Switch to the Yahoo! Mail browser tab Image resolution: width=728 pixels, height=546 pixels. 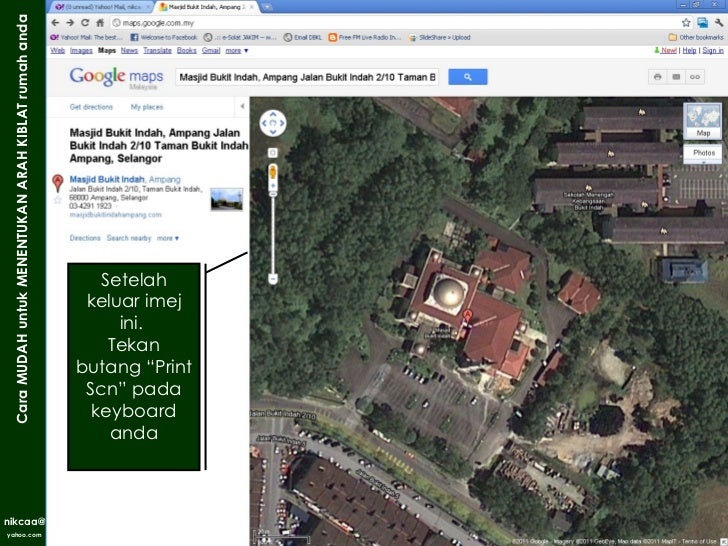[101, 7]
